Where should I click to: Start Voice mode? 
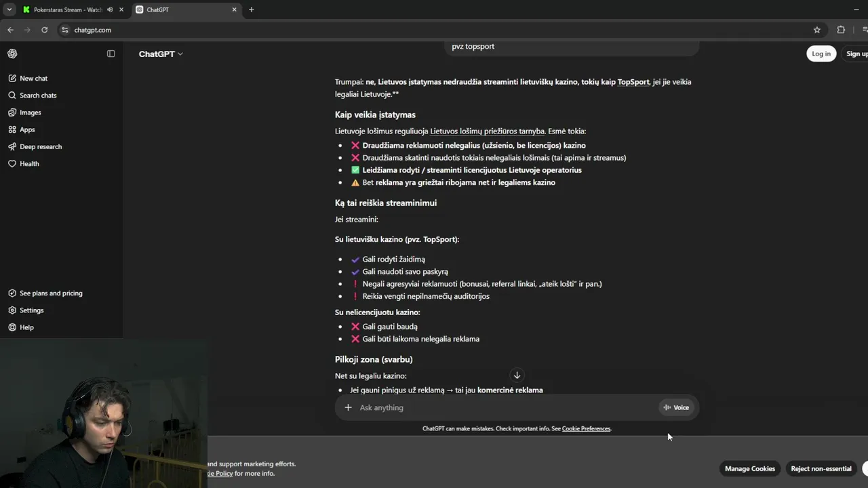pyautogui.click(x=676, y=407)
